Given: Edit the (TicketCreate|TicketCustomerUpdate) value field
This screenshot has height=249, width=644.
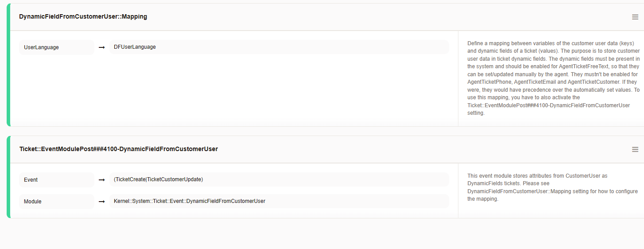Looking at the screenshot, I should coord(279,179).
